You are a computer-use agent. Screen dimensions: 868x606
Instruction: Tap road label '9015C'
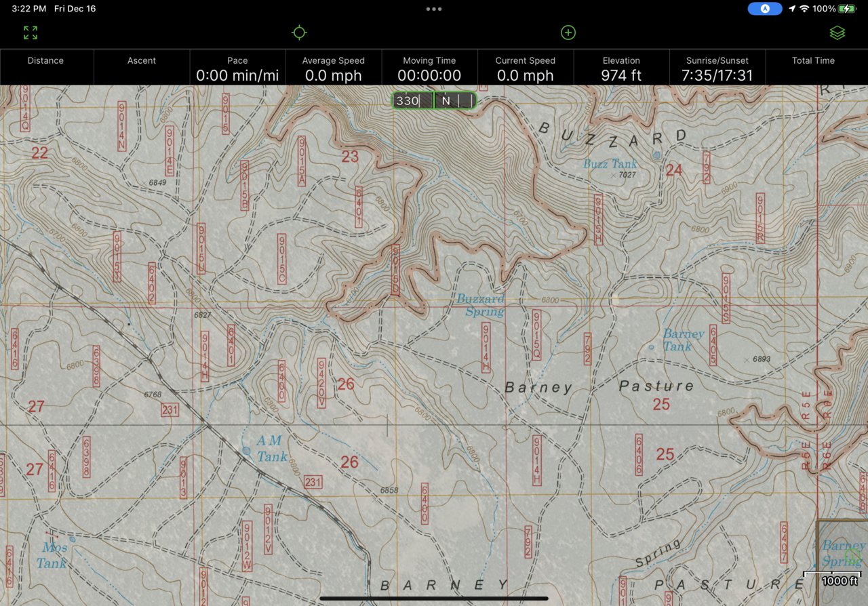282,259
